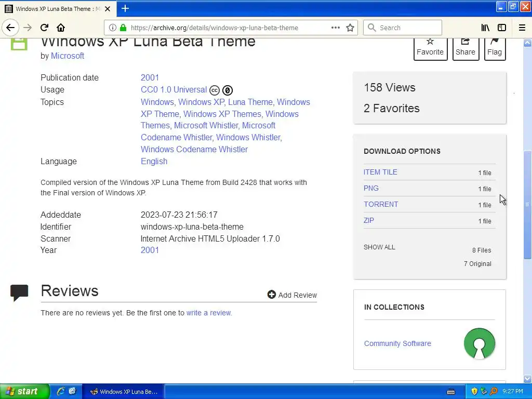Click the Creative Commons CC icon

pos(215,90)
